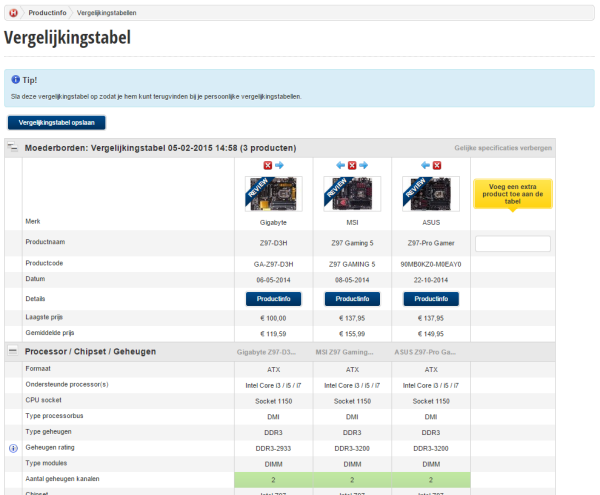Open the MSI motherboard thumbnail
The height and width of the screenshot is (495, 600).
click(352, 194)
